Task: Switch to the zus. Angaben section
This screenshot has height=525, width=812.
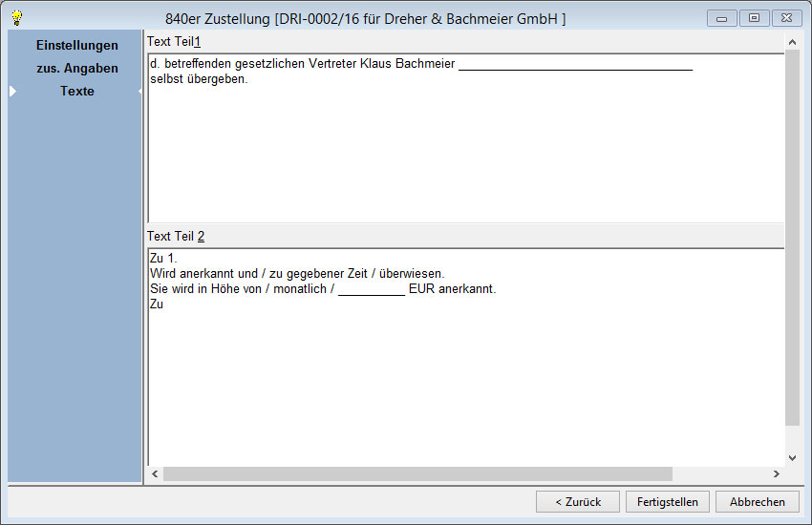Action: pos(76,68)
